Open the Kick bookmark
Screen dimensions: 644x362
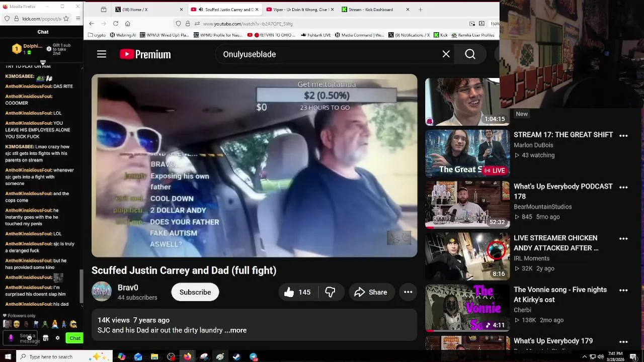pos(441,35)
